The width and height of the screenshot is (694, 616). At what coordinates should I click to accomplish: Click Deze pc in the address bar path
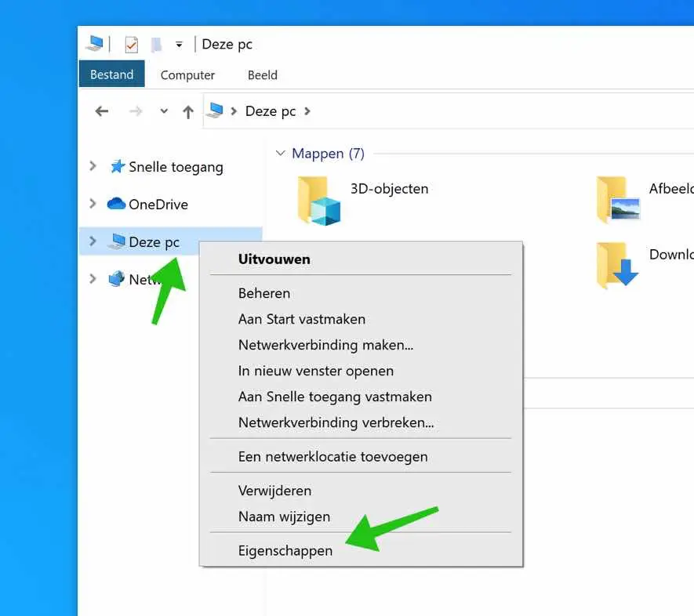(271, 111)
